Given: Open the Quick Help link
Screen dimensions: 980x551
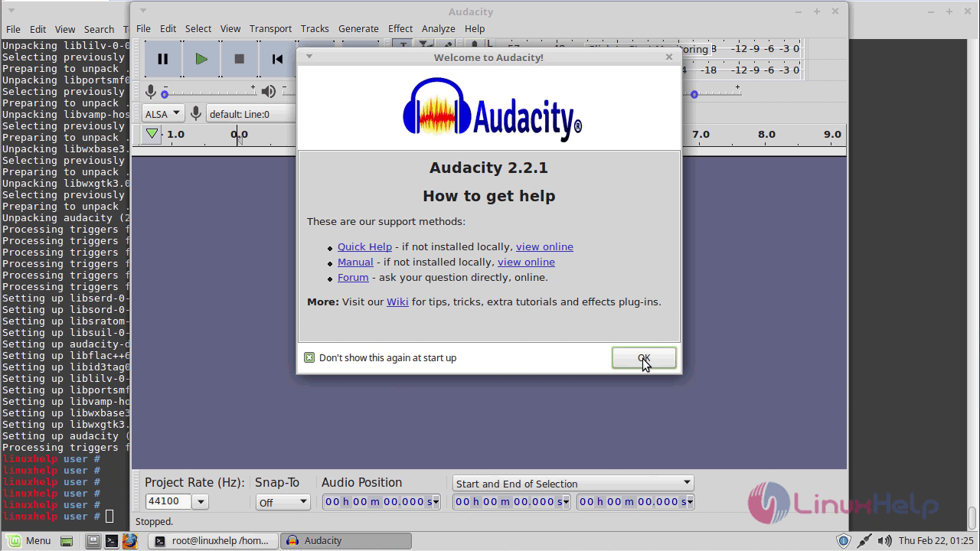Looking at the screenshot, I should 364,246.
